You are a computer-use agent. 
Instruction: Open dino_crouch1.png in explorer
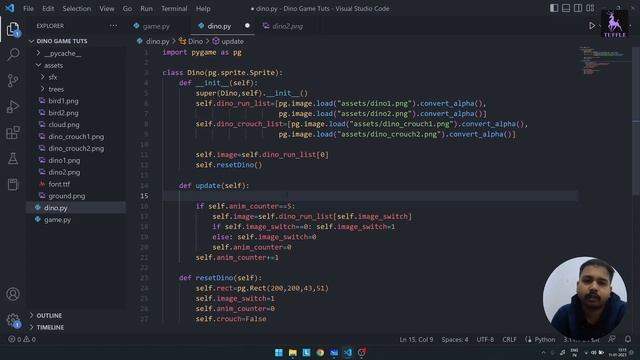(76, 136)
